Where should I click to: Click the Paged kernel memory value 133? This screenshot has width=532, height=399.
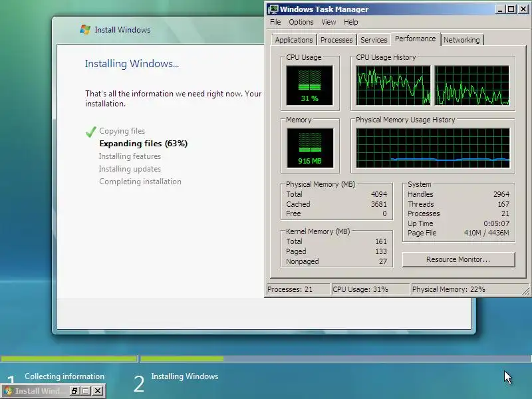pos(381,251)
